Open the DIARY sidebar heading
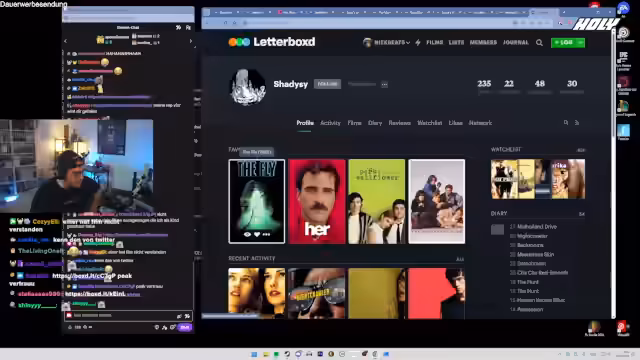640x360 pixels. coord(499,213)
